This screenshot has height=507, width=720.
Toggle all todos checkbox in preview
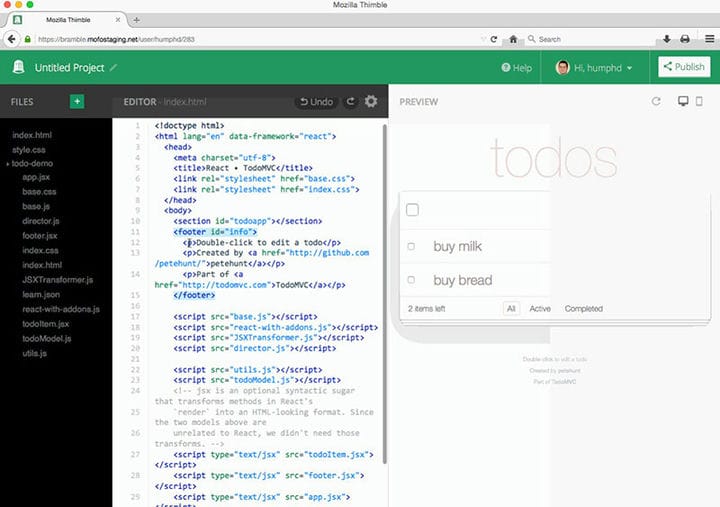pos(412,210)
